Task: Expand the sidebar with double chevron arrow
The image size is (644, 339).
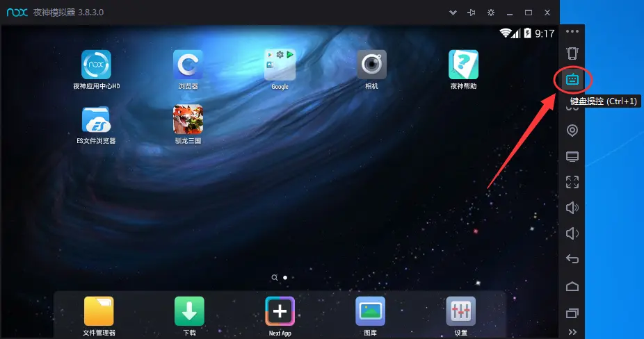Action: point(572,331)
